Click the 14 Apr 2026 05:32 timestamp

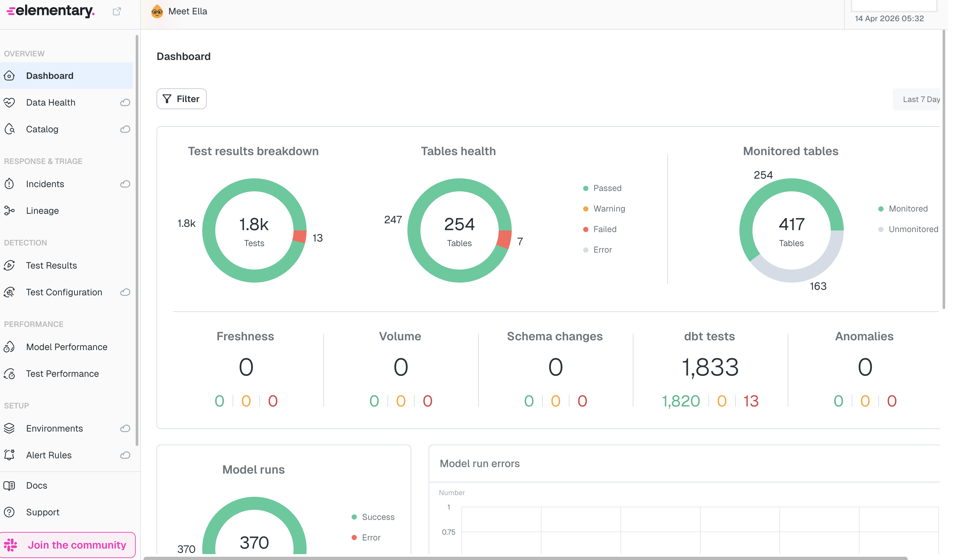(889, 19)
